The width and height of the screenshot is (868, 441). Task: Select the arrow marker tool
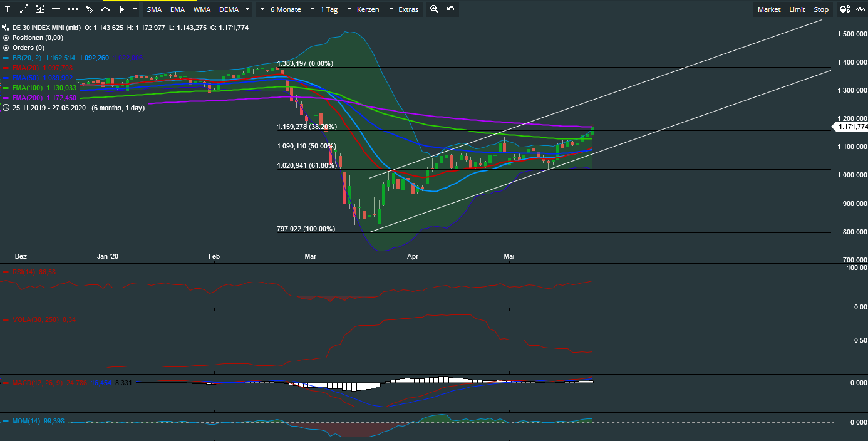pos(121,9)
